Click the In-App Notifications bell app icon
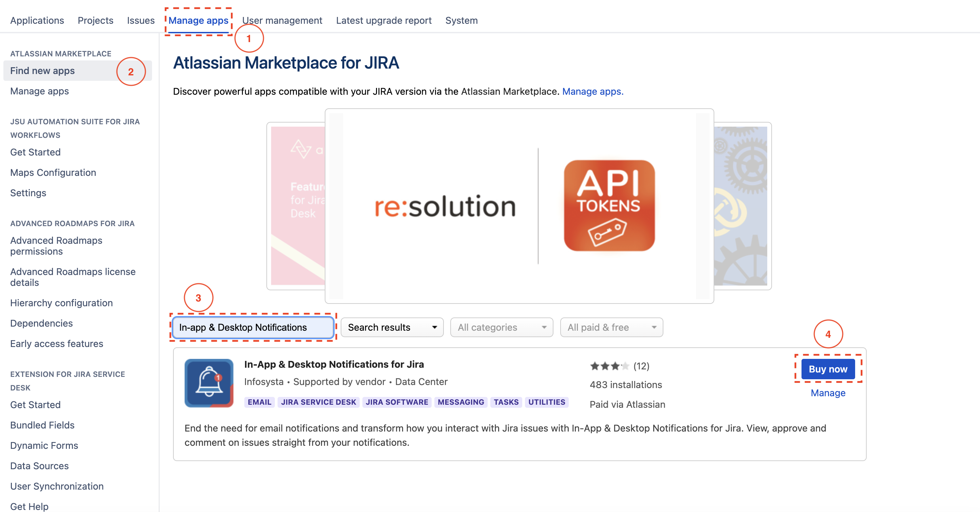Screen dimensions: 980x512 click(208, 383)
